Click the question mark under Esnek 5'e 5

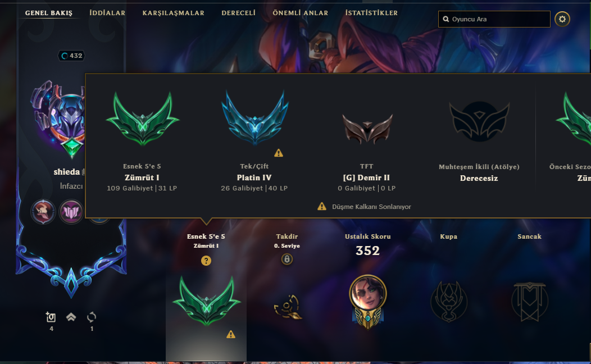click(x=206, y=261)
